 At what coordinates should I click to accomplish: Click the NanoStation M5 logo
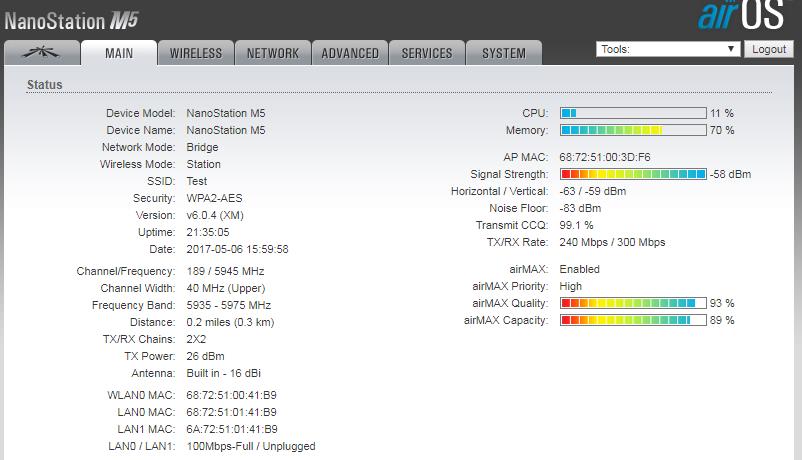(70, 18)
